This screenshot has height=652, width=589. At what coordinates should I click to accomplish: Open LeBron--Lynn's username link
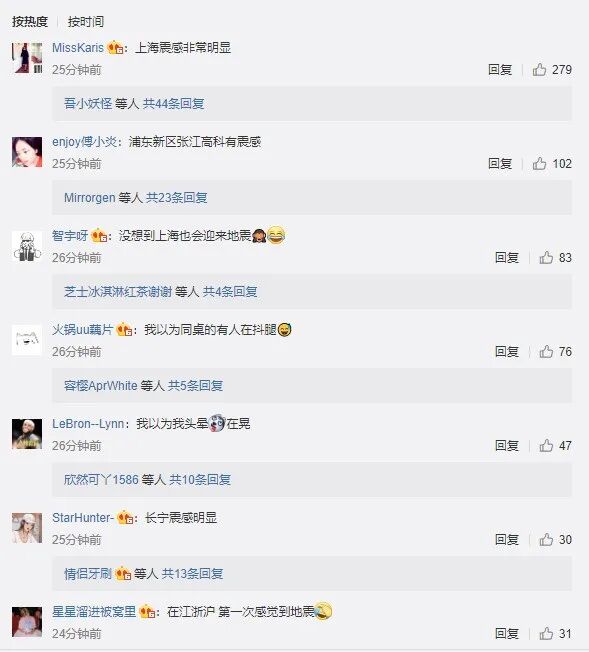pyautogui.click(x=88, y=424)
